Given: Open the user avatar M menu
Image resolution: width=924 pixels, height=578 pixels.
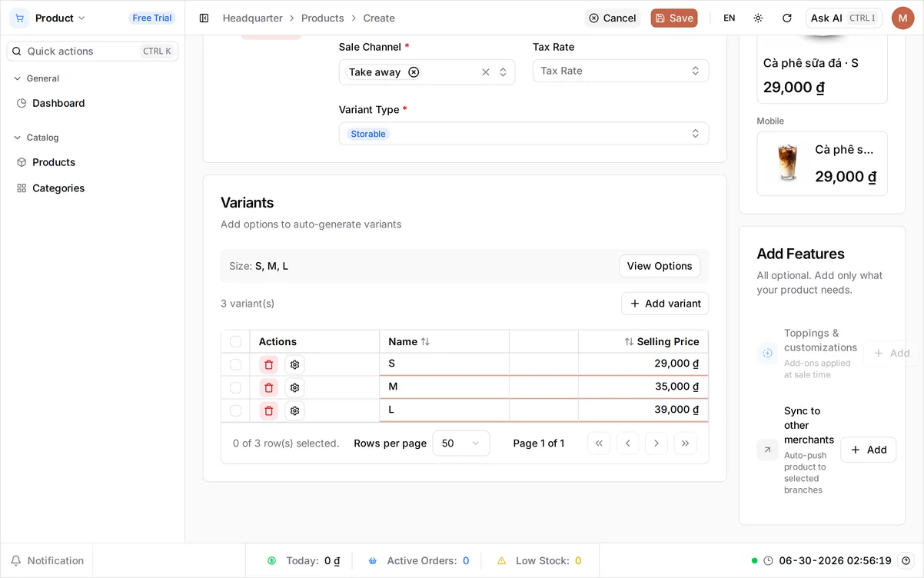Looking at the screenshot, I should tap(902, 18).
